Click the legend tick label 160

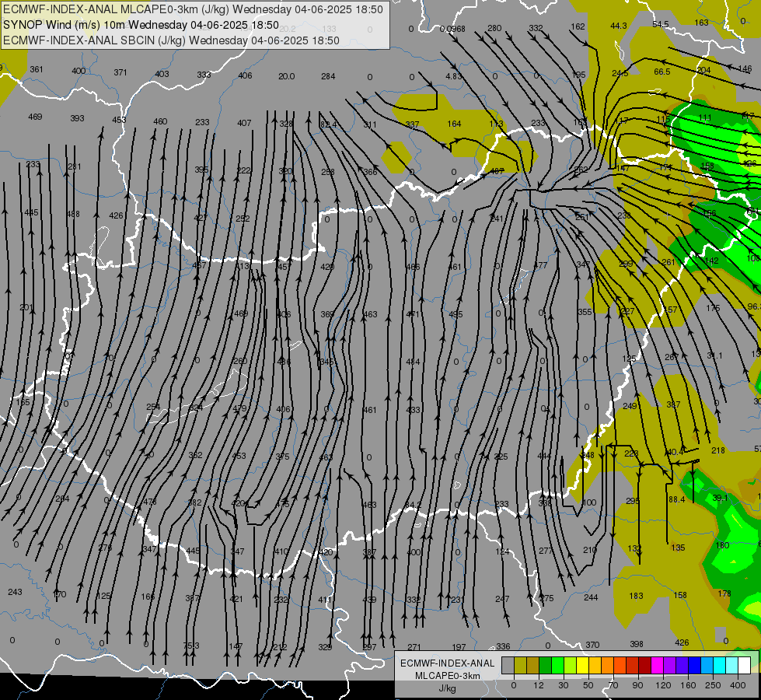point(688,685)
